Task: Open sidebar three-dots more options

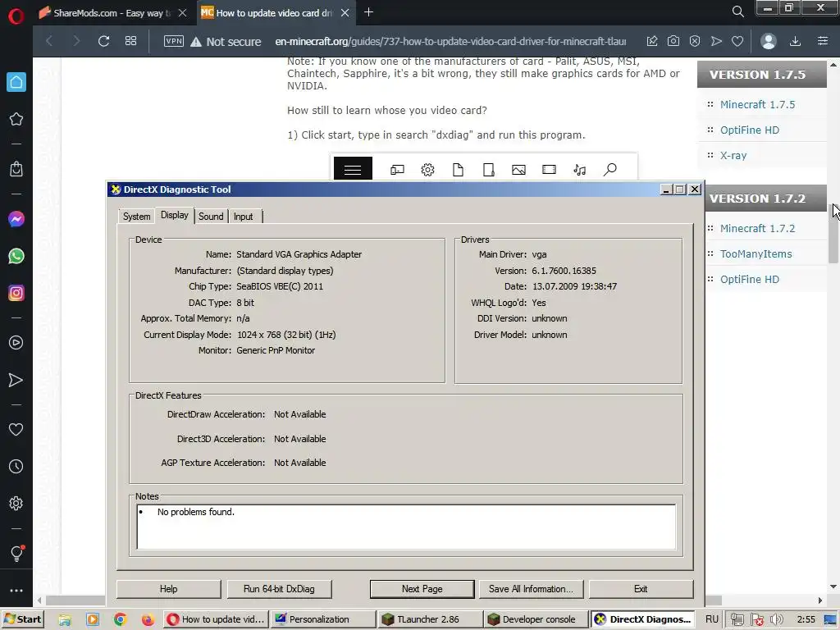Action: click(16, 591)
